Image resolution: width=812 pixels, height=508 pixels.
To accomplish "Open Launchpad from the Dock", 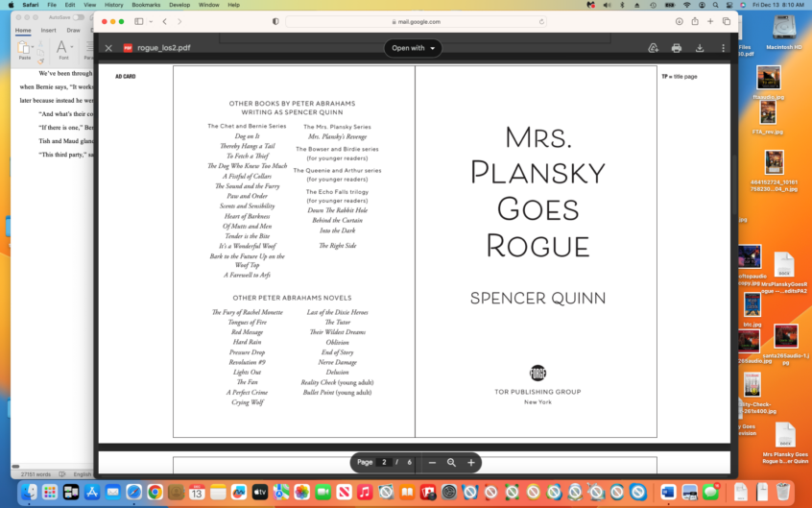I will coord(50,492).
